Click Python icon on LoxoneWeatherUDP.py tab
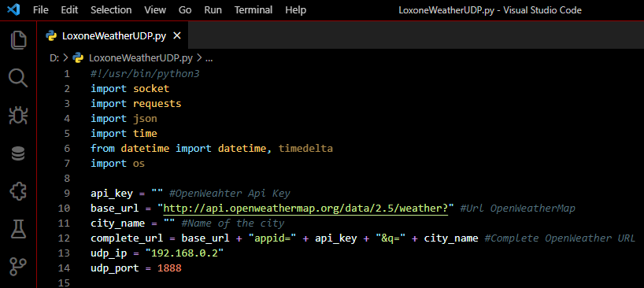This screenshot has width=644, height=288. coord(51,36)
